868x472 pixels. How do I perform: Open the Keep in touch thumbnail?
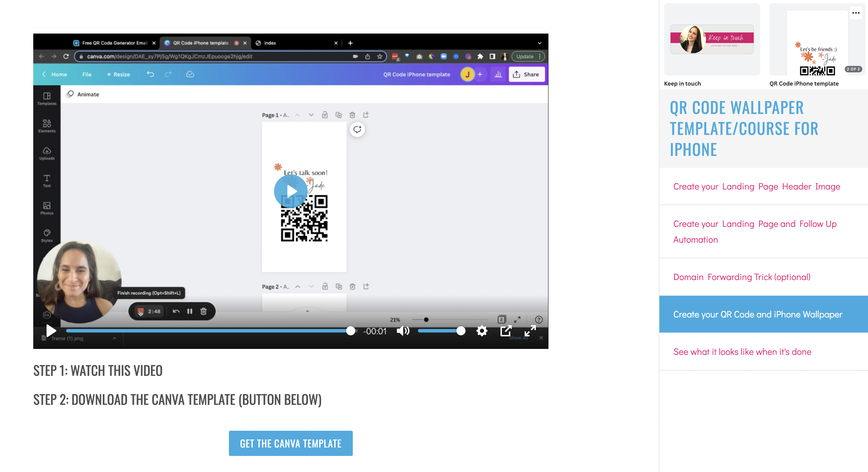(712, 40)
